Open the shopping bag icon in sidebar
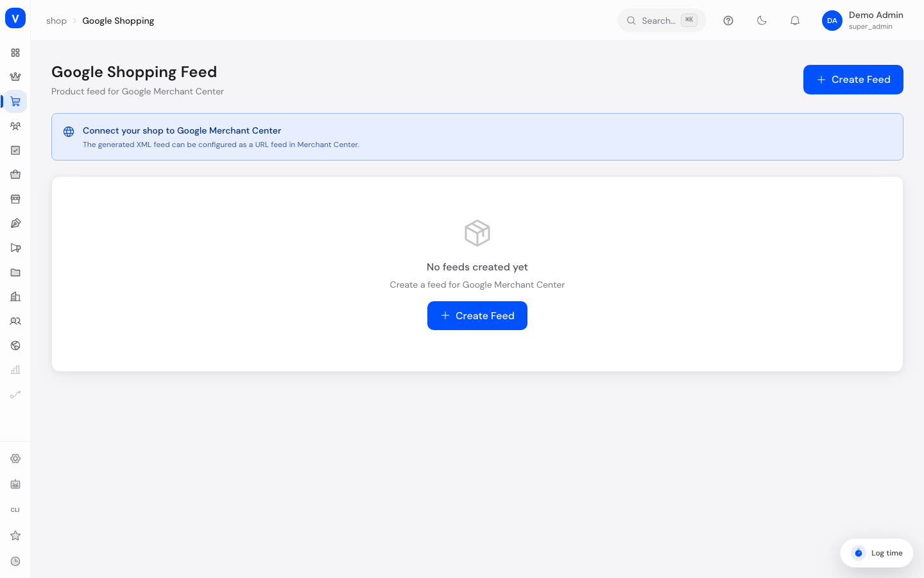Viewport: 924px width, 578px height. pos(15,175)
